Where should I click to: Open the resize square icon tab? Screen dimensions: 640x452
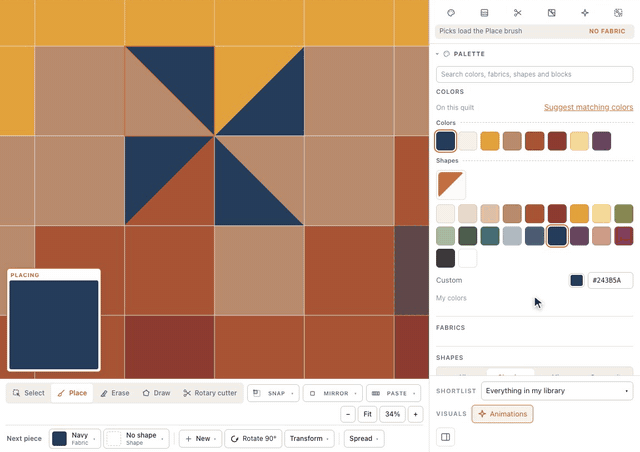click(x=551, y=13)
